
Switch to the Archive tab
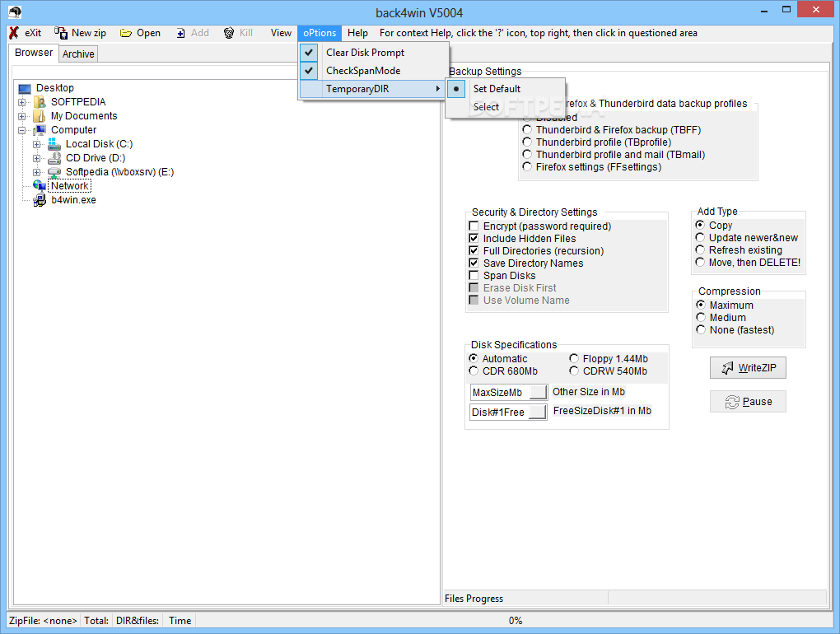click(78, 54)
